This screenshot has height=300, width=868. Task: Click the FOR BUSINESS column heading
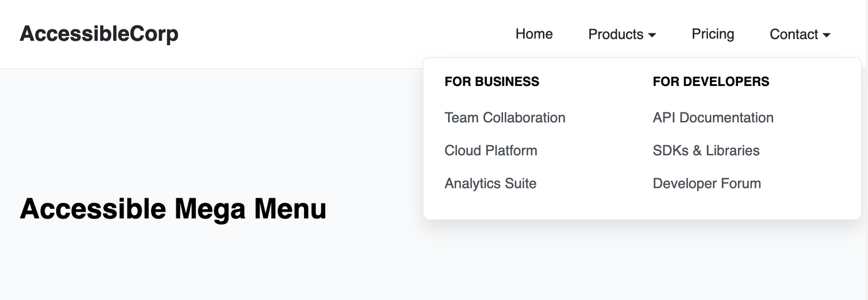[492, 81]
